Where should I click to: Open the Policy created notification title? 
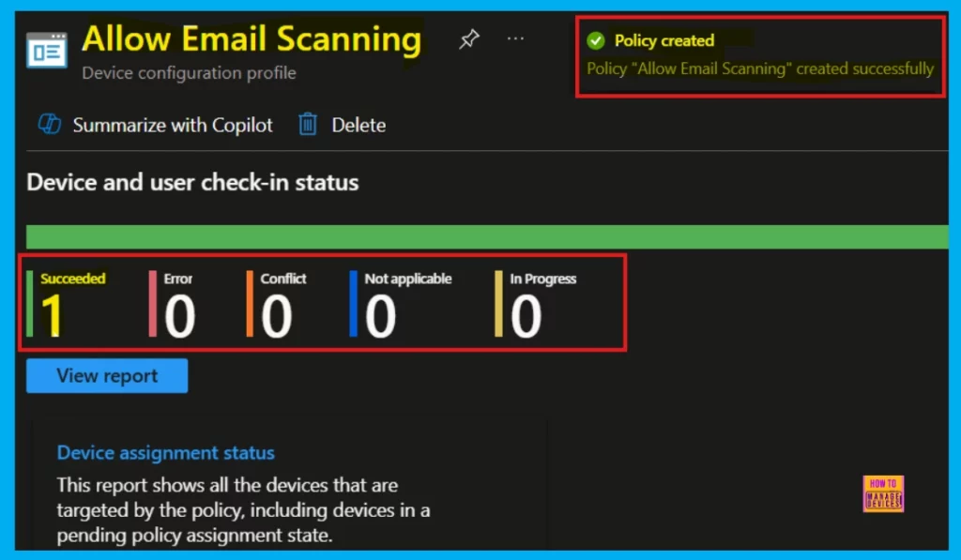(664, 40)
